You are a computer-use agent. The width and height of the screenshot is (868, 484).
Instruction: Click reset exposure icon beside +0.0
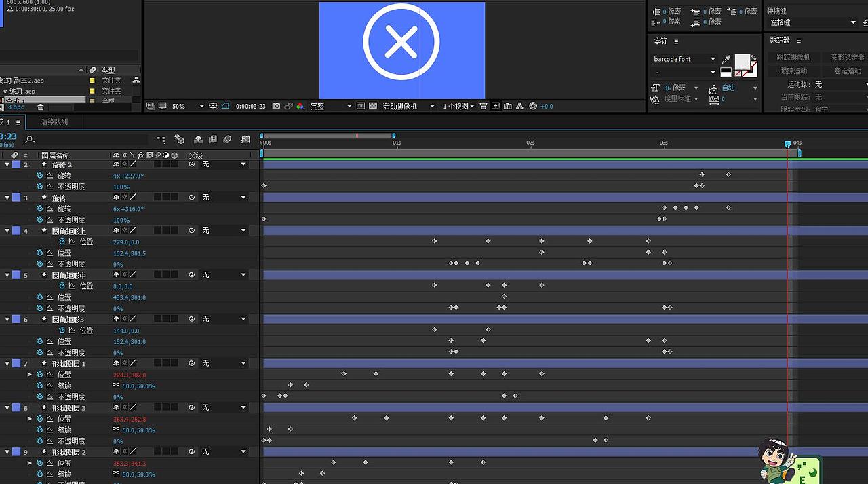coord(533,106)
